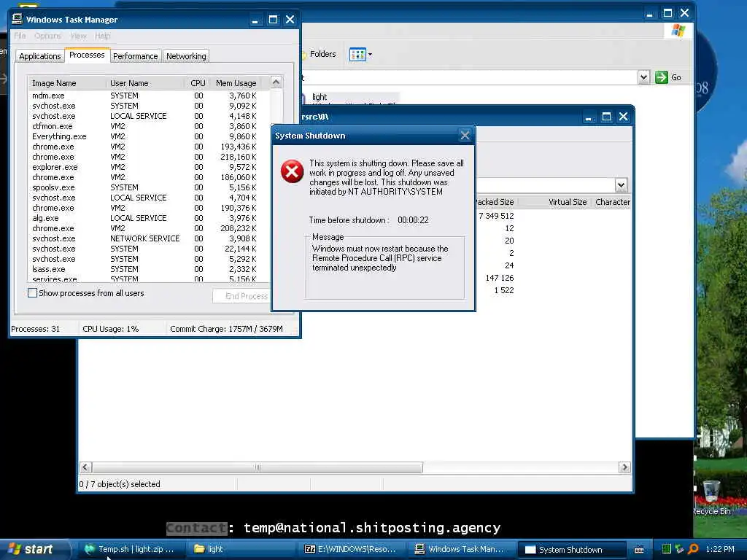Open Task Manager File menu

coord(20,36)
